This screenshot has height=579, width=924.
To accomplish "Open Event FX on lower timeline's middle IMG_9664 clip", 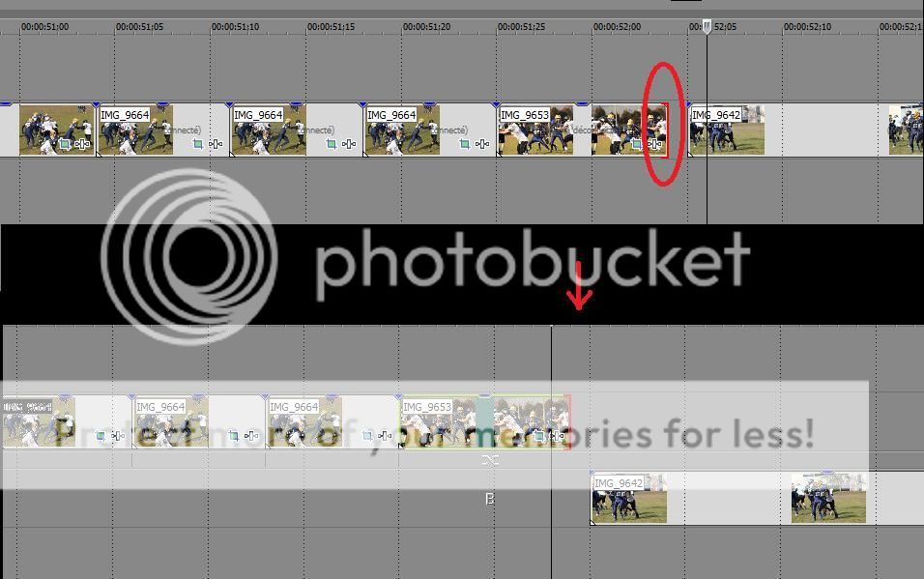I will [251, 436].
